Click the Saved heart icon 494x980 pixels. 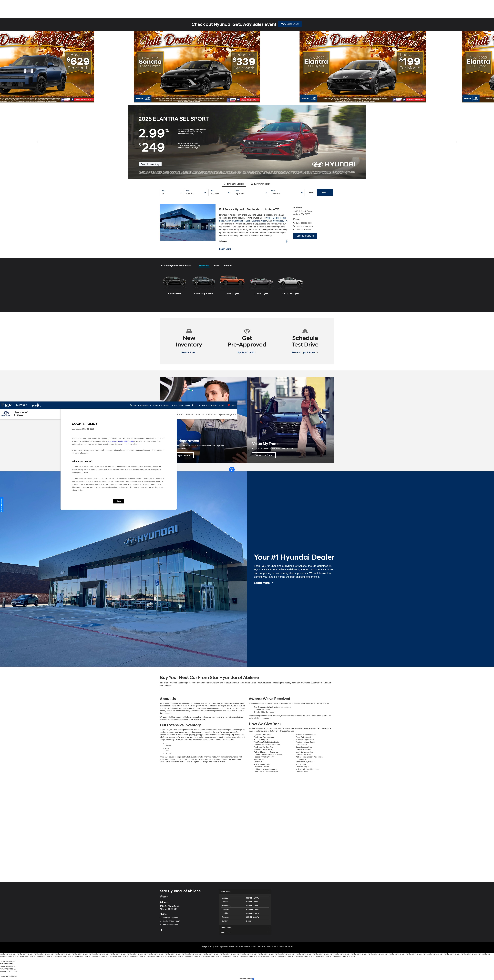[x=229, y=405]
